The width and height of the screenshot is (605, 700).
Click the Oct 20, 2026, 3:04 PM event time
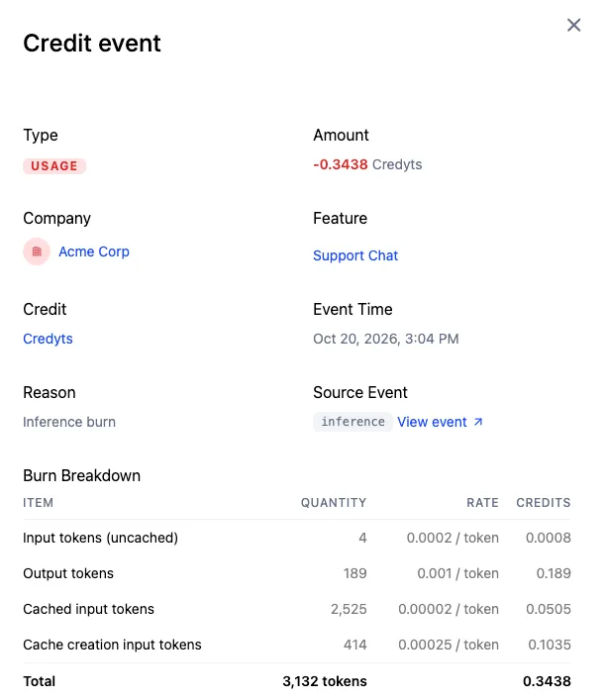pos(386,339)
